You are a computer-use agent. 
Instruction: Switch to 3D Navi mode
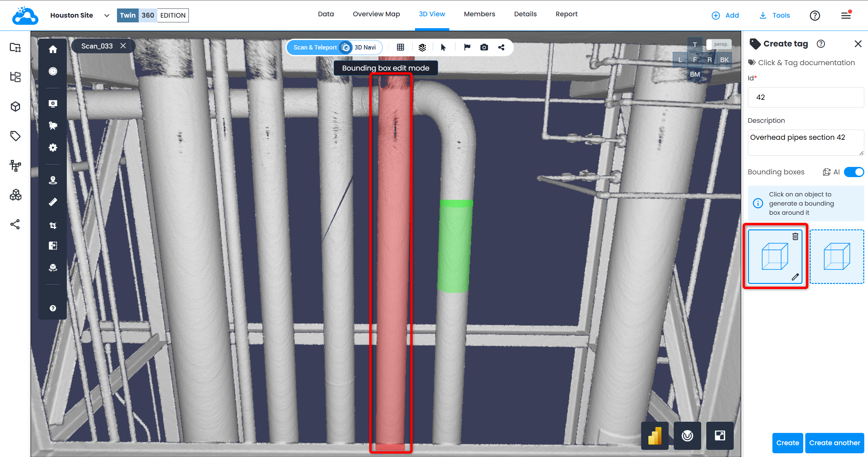365,47
